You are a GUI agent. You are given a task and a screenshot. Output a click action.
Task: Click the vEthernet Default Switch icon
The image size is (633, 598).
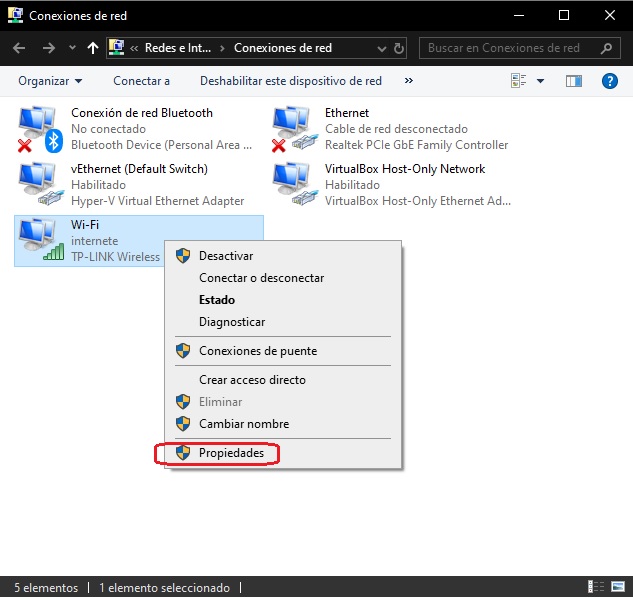click(40, 184)
